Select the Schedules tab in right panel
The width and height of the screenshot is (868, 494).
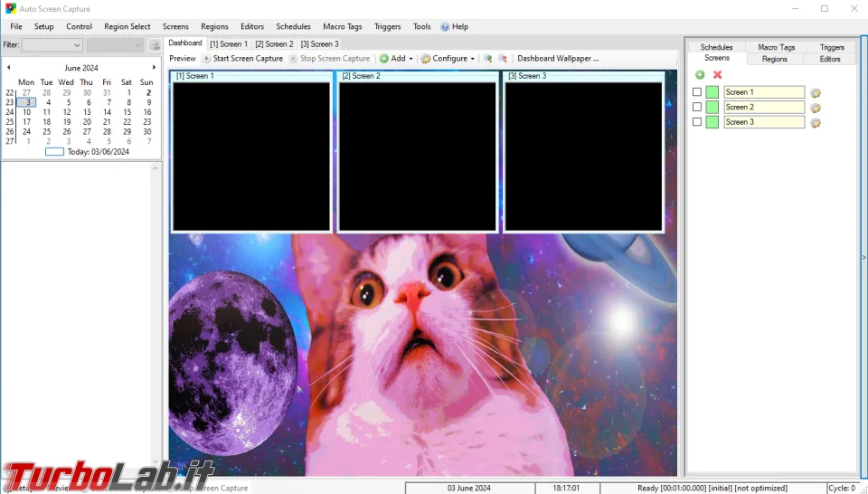[716, 47]
